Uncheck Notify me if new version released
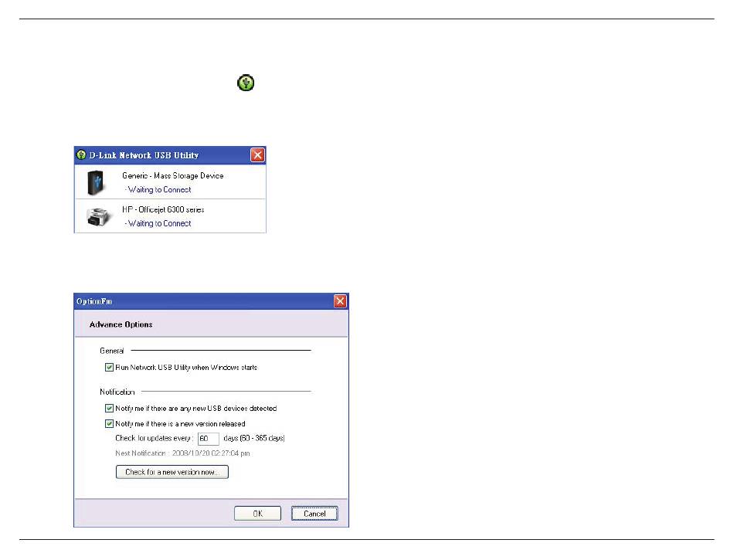The width and height of the screenshot is (734, 560). point(109,423)
